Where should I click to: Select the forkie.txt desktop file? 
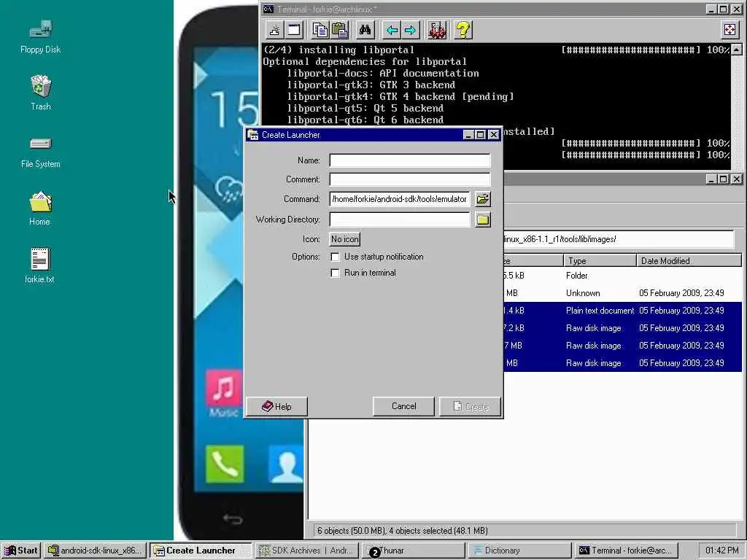click(x=40, y=265)
